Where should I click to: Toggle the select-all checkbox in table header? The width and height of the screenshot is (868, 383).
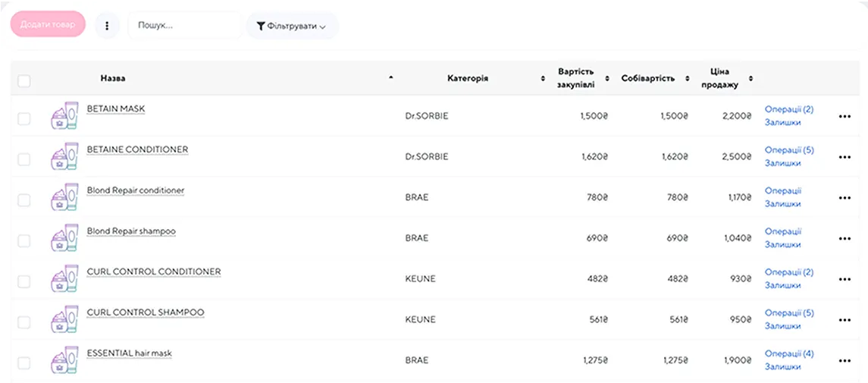(24, 80)
